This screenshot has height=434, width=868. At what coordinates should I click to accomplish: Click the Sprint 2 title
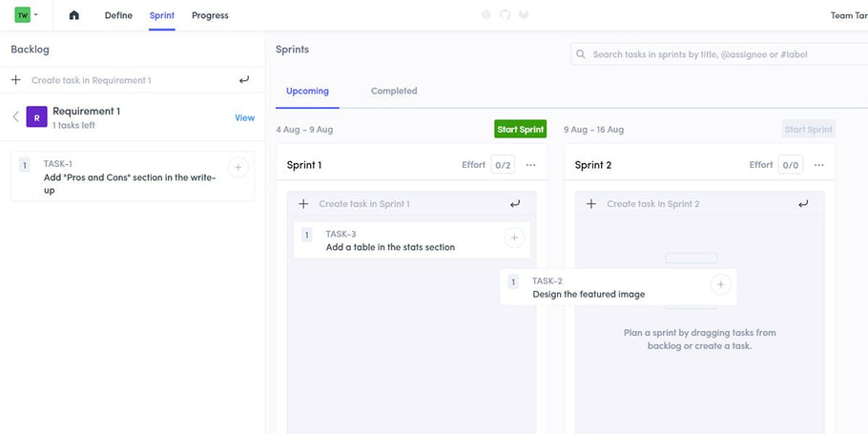593,165
